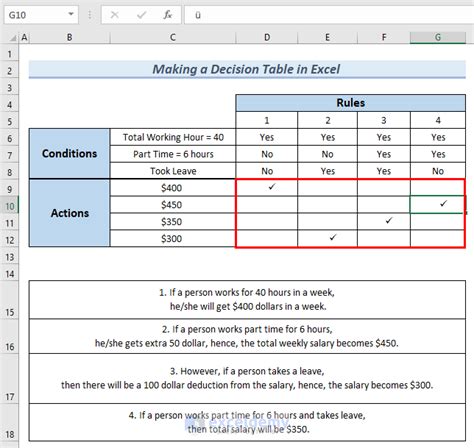This screenshot has width=474, height=448.
Task: Select column E header
Action: click(x=327, y=38)
